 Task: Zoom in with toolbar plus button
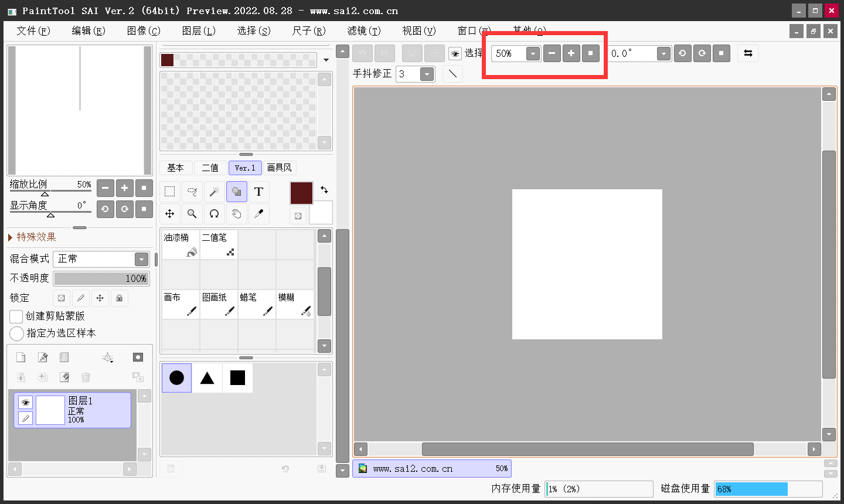[571, 53]
